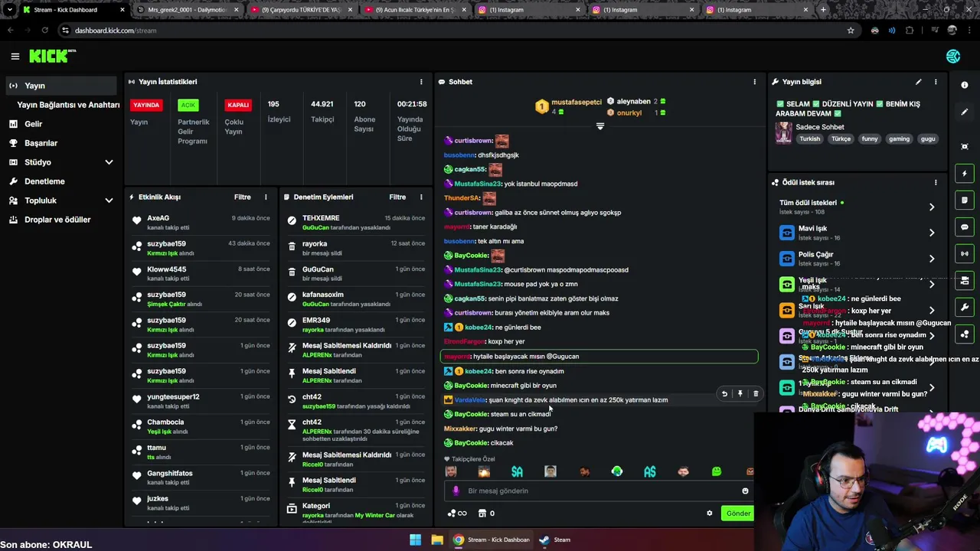Open Filtre in Etkinlik Akışı panel
The width and height of the screenshot is (980, 551).
(243, 197)
